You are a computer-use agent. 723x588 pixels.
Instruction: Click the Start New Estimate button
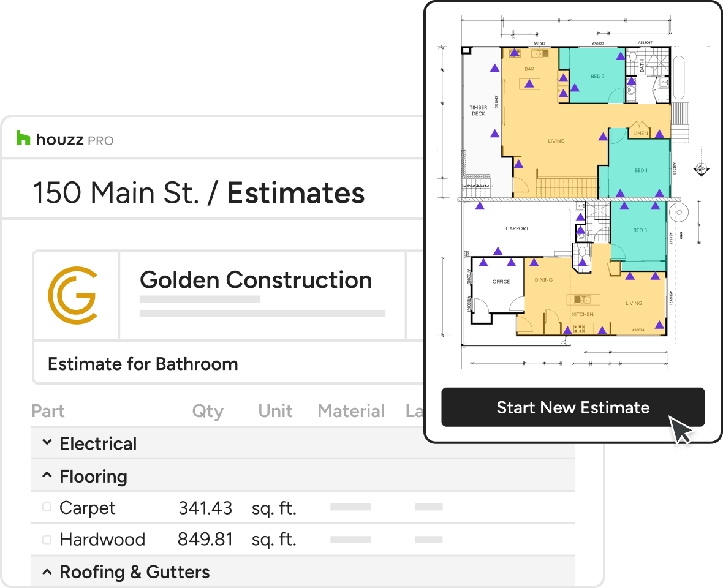(573, 407)
